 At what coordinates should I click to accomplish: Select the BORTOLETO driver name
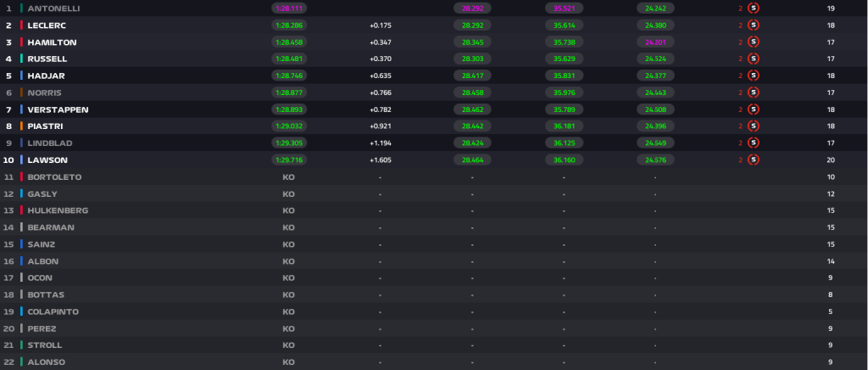[x=54, y=177]
